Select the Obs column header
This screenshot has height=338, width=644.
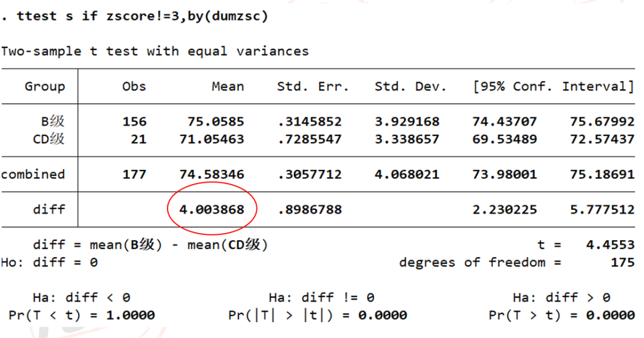coord(134,86)
